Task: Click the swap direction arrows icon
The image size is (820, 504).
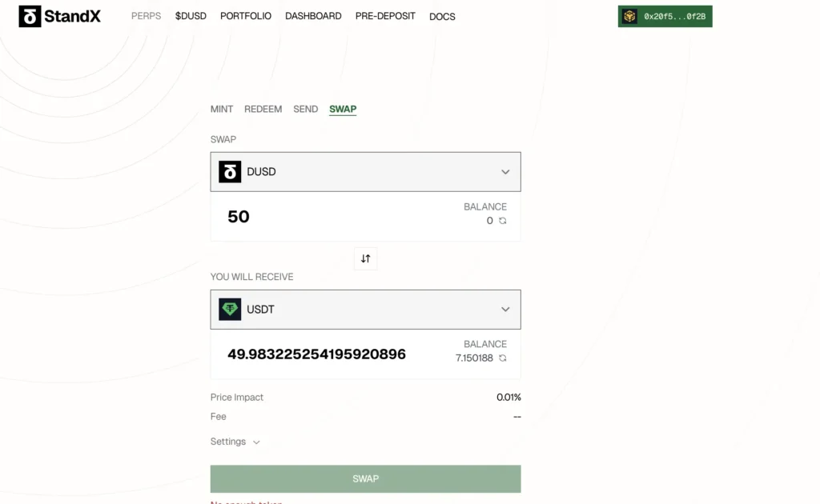Action: 366,258
